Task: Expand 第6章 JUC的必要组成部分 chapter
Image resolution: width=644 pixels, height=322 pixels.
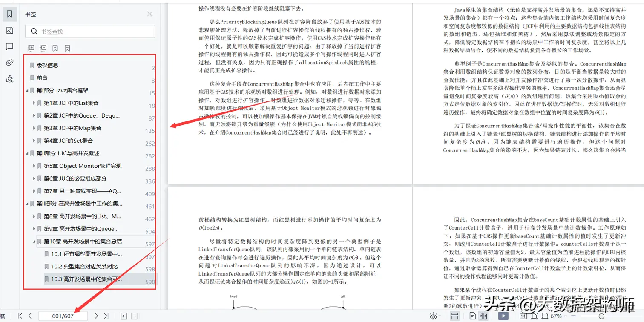Action: (x=34, y=178)
